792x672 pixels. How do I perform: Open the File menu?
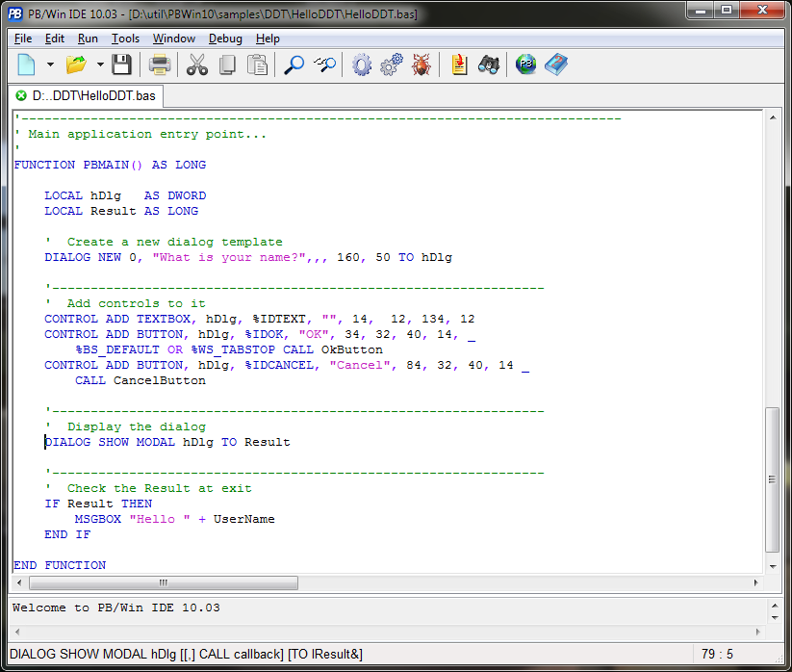(x=23, y=39)
